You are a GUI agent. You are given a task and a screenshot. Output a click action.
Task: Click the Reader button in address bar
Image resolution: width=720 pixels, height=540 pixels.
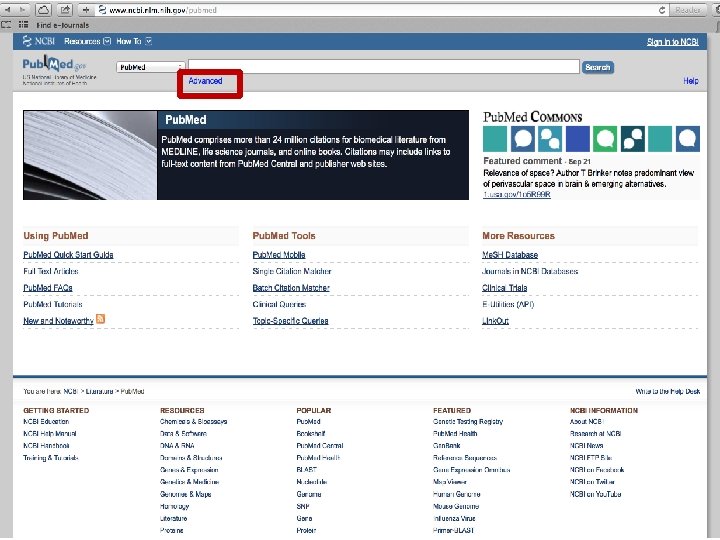pos(687,10)
